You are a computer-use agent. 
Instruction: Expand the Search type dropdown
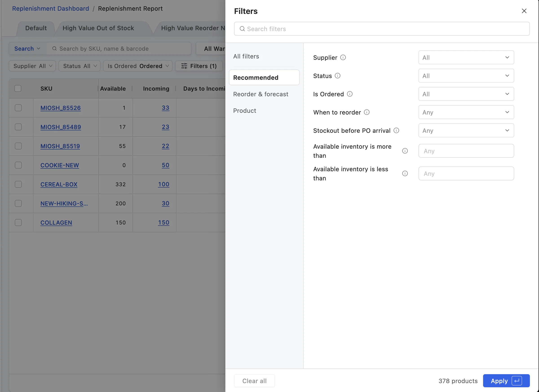coord(28,49)
